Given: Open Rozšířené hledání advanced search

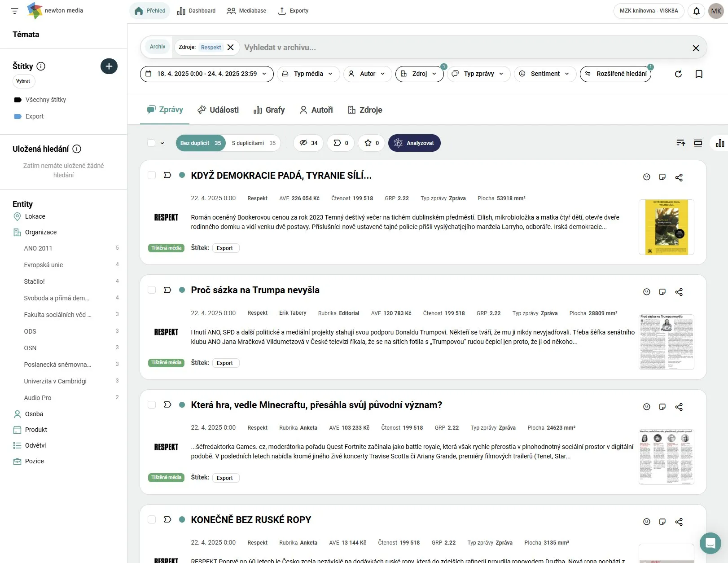Looking at the screenshot, I should coord(615,74).
